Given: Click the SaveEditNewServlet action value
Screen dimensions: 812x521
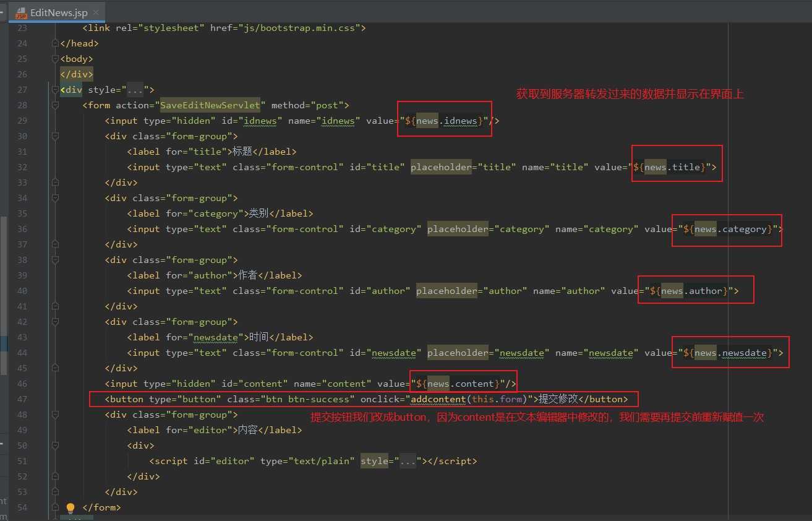Looking at the screenshot, I should click(210, 105).
